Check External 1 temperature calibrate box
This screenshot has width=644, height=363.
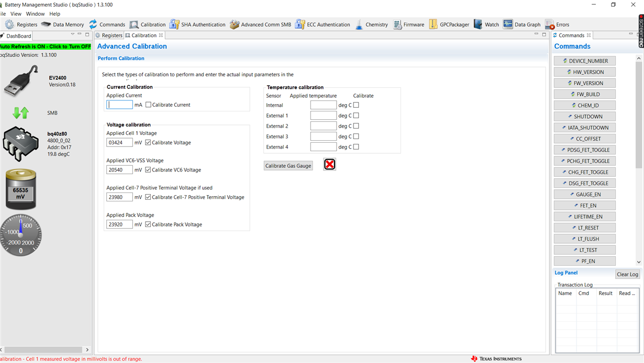point(356,116)
